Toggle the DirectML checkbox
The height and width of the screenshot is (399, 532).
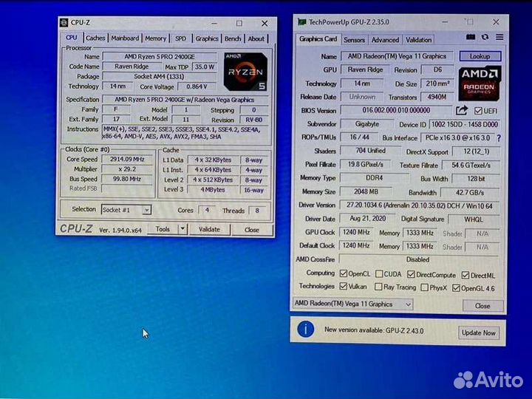click(465, 275)
